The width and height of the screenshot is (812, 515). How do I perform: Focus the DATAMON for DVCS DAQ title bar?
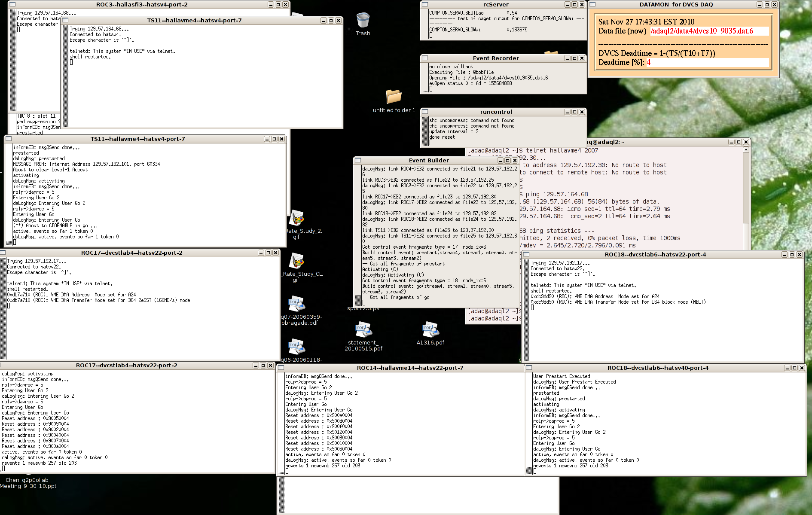tap(676, 4)
